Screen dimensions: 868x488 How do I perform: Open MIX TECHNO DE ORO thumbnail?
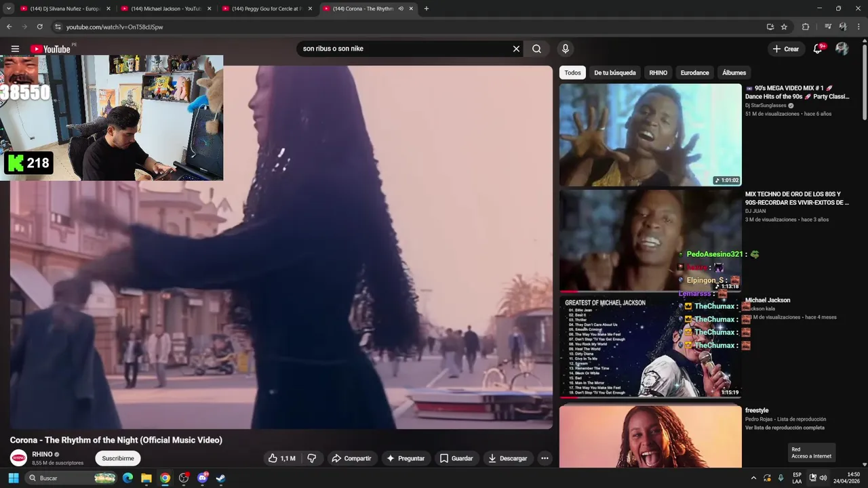650,241
